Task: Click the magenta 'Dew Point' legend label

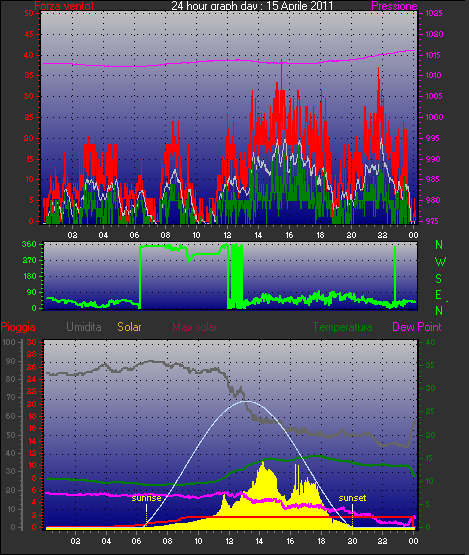Action: pyautogui.click(x=417, y=327)
